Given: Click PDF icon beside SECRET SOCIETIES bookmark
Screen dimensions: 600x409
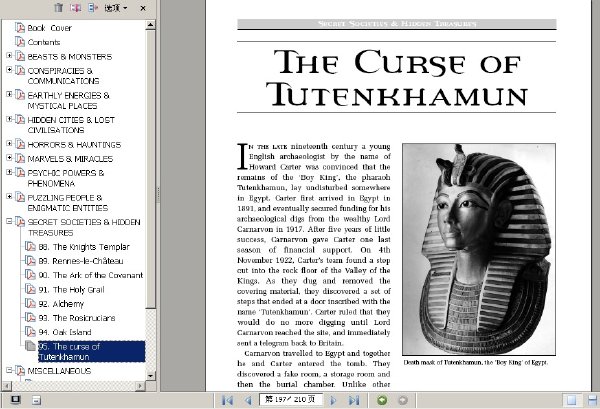Looking at the screenshot, I should 20,222.
